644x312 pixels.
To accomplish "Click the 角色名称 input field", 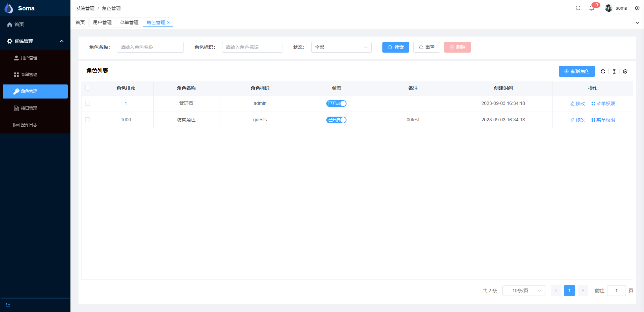I will 150,47.
